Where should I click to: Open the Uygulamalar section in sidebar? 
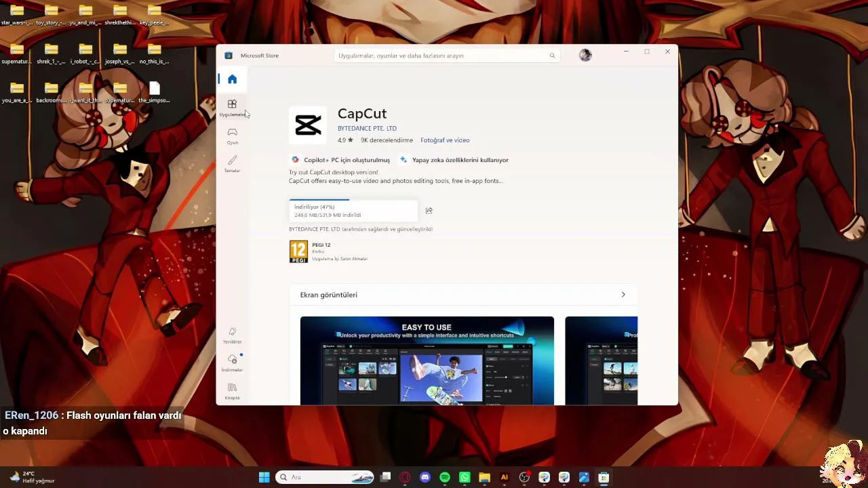pyautogui.click(x=232, y=108)
